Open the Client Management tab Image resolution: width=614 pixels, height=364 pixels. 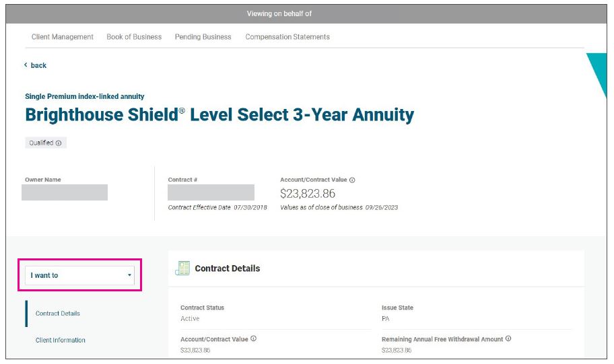63,37
